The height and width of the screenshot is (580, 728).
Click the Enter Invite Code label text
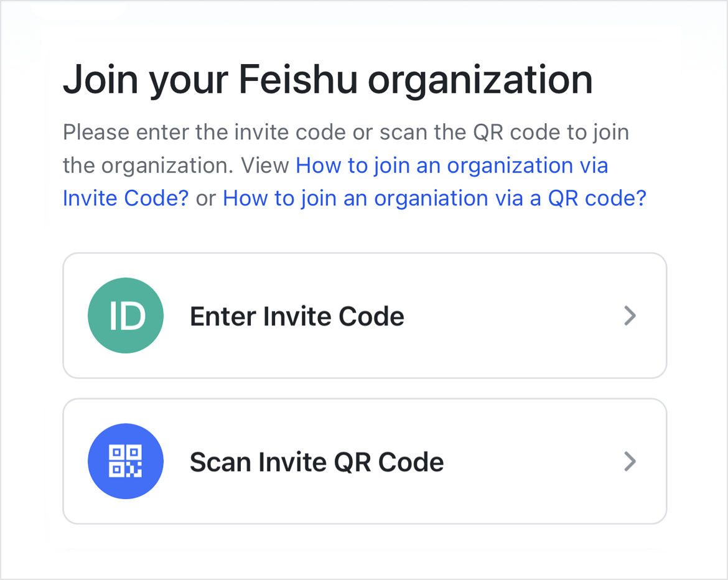click(x=297, y=316)
